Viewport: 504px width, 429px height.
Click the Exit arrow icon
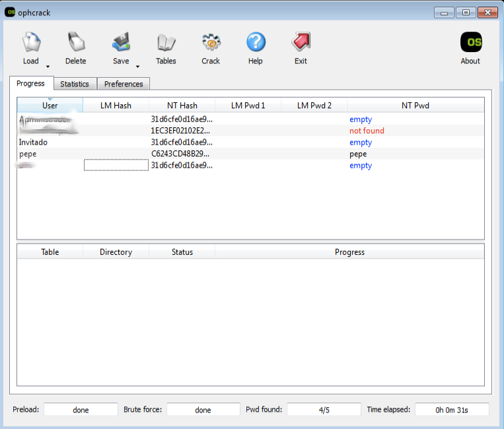coord(301,43)
